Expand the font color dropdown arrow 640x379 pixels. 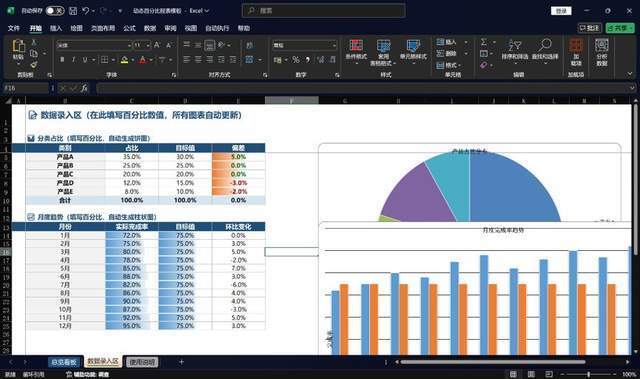[x=151, y=60]
